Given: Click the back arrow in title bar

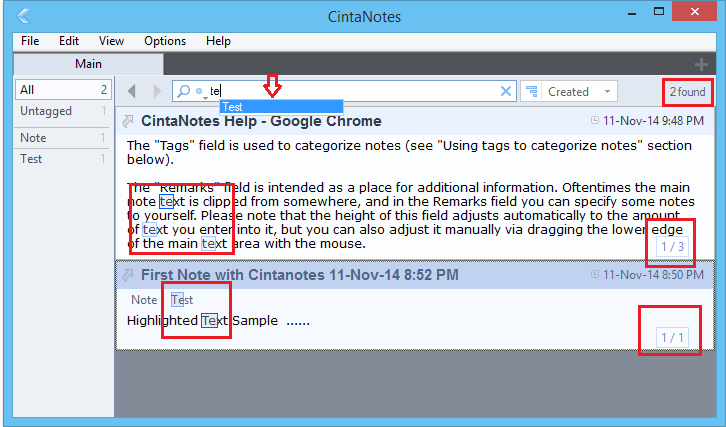Looking at the screenshot, I should [x=23, y=16].
